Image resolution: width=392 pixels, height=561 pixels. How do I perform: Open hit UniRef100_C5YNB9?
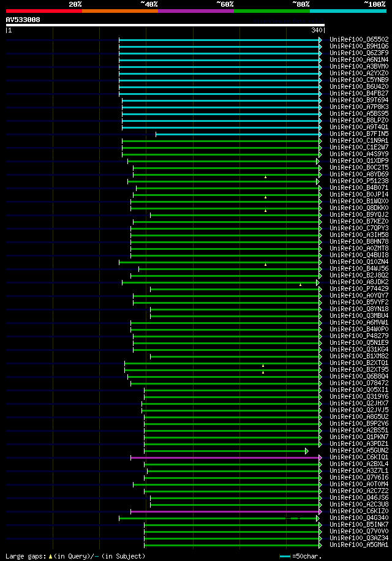click(359, 80)
